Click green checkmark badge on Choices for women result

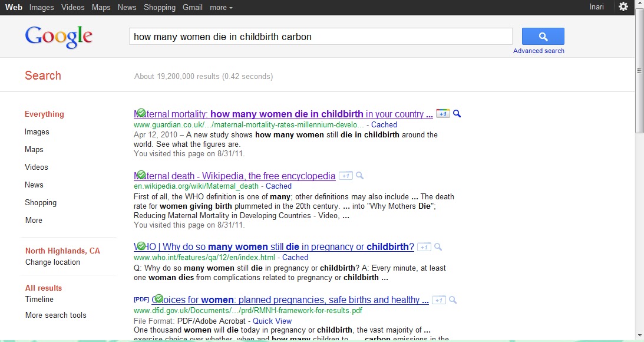[x=158, y=298]
